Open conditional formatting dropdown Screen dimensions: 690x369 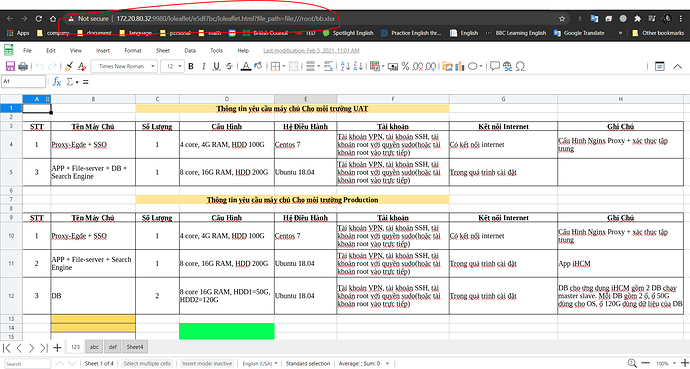click(383, 66)
